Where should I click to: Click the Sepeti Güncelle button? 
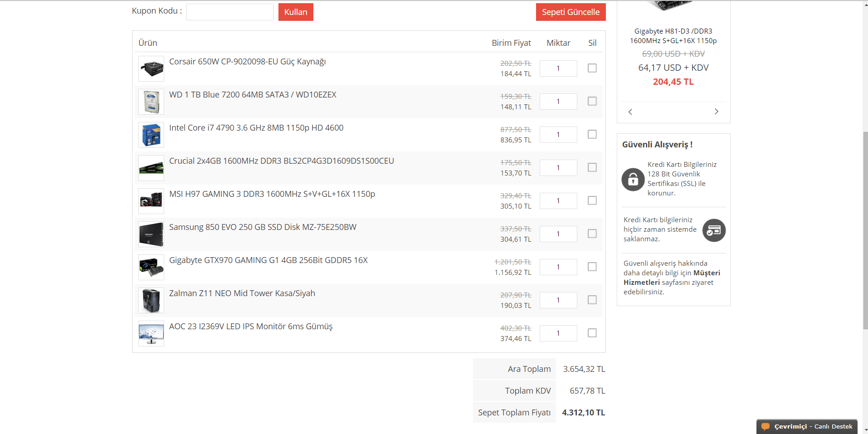coord(571,12)
